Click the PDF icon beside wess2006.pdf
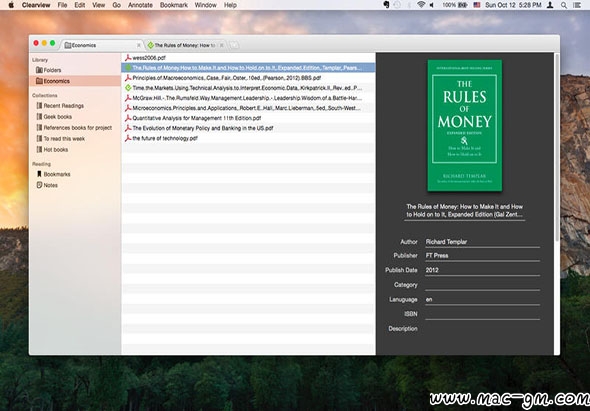 point(128,58)
